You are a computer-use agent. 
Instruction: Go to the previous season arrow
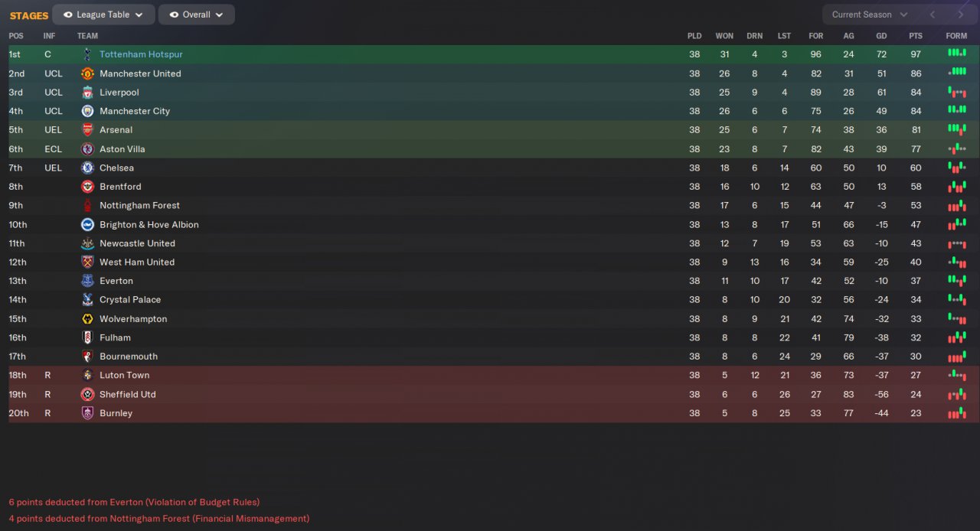click(932, 15)
